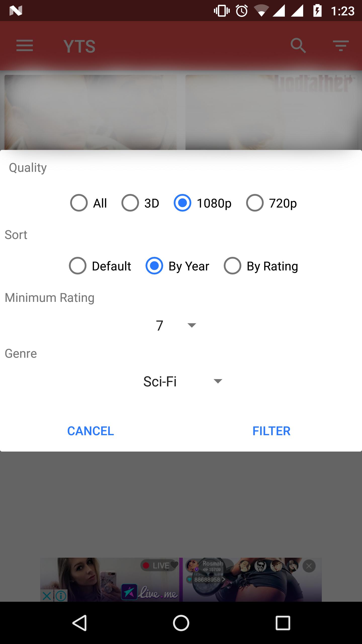Viewport: 362px width, 644px height.
Task: Tap Android back navigation button
Action: point(80,623)
